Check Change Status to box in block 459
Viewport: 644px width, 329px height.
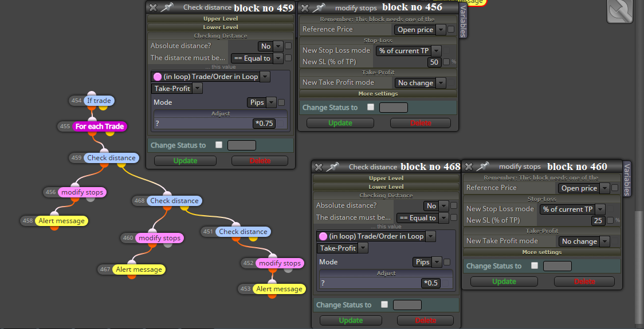pos(218,145)
